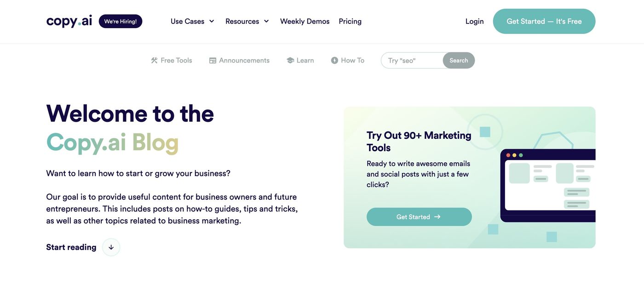Screen dimensions: 644x290
Task: Focus the Try "seo" search field
Action: point(412,60)
